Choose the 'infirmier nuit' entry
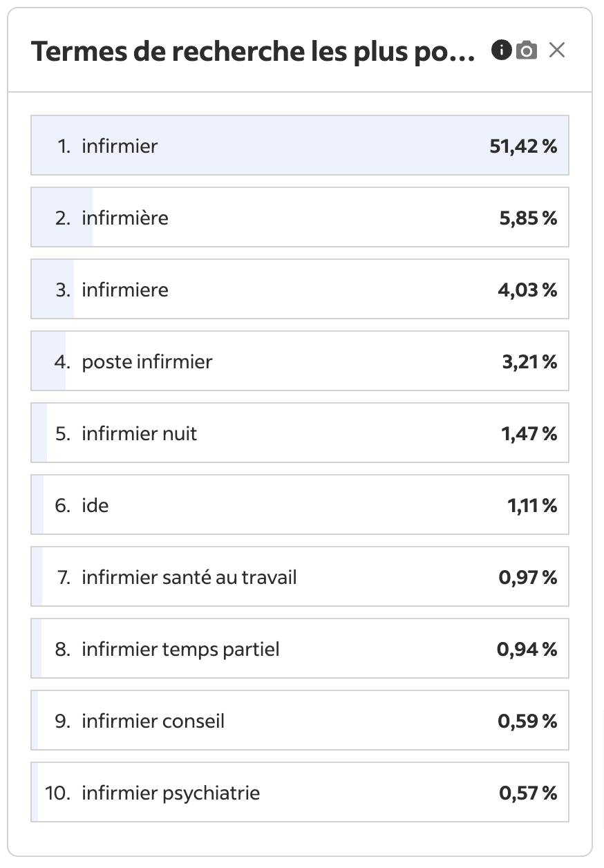Viewport: 604px width, 868px height. pyautogui.click(x=300, y=433)
